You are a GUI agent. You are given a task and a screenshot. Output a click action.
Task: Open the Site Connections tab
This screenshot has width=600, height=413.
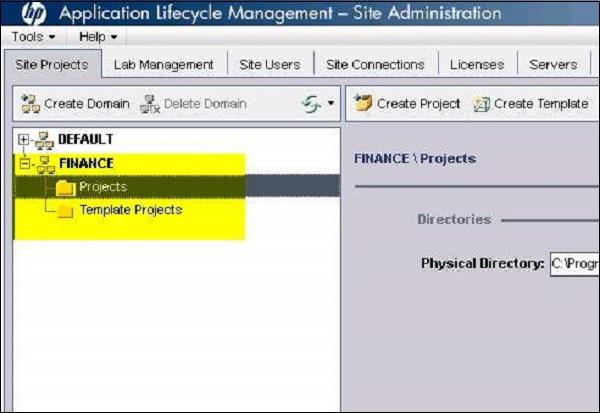pyautogui.click(x=375, y=64)
